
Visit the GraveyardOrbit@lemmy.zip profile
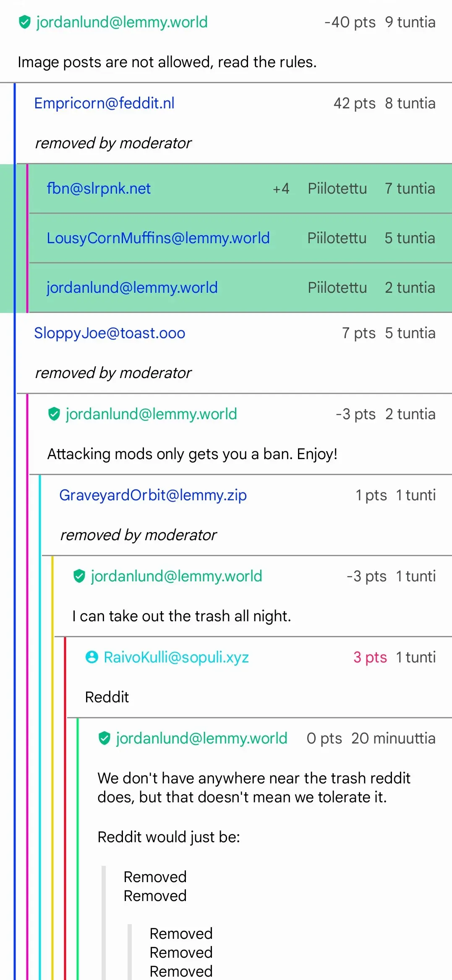click(153, 495)
